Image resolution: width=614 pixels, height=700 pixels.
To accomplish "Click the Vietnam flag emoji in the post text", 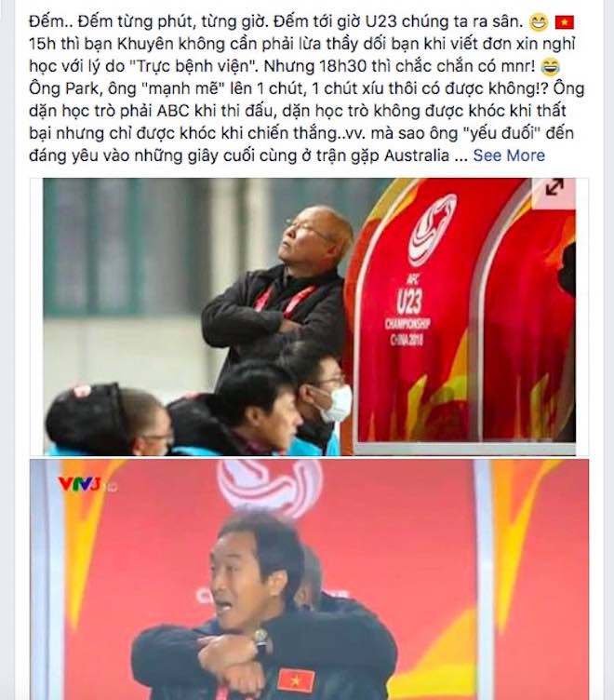I will tap(565, 22).
